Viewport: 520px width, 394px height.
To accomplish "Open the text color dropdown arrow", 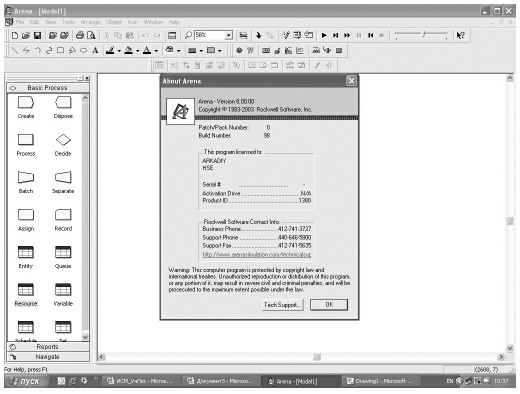I will (156, 51).
